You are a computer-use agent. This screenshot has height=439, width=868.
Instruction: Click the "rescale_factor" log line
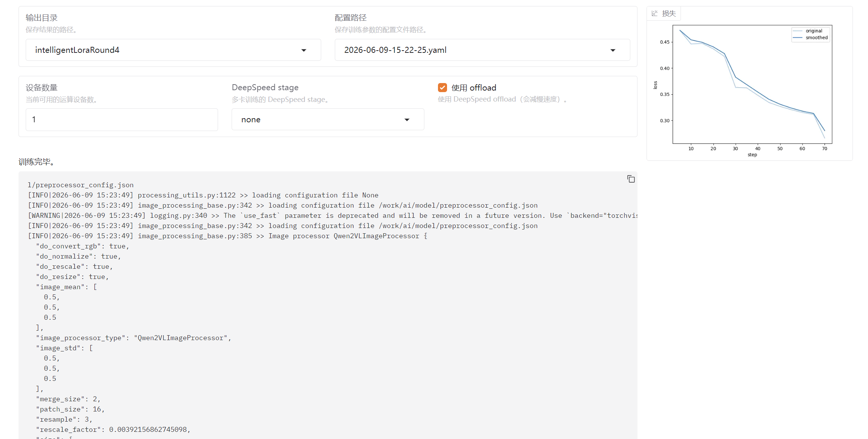pos(113,430)
